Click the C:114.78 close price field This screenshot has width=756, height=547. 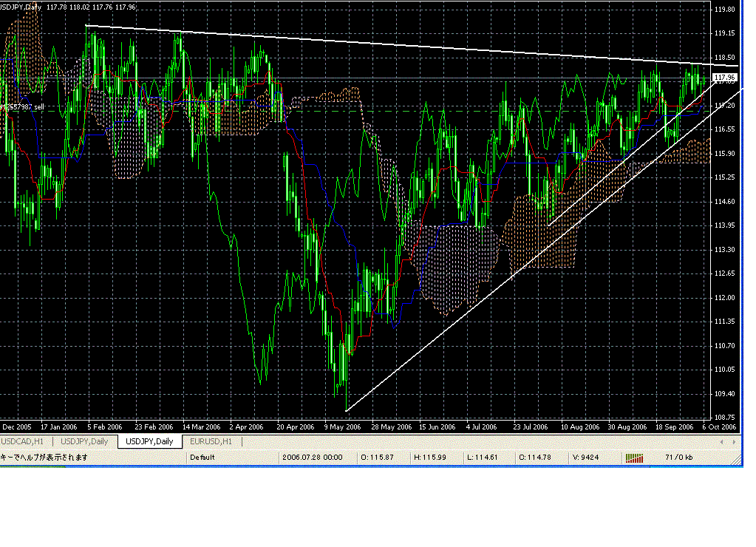[533, 458]
